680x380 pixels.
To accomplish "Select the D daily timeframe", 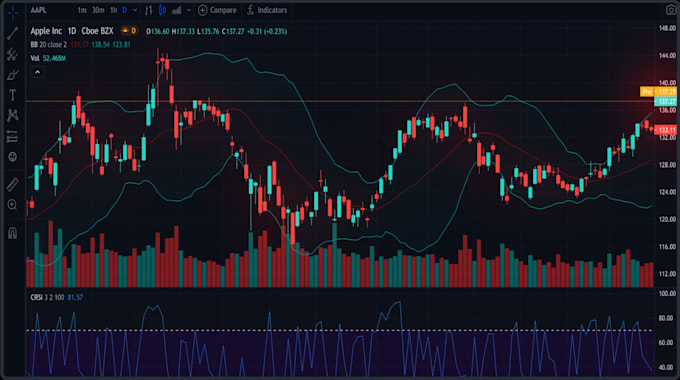I will [x=125, y=10].
